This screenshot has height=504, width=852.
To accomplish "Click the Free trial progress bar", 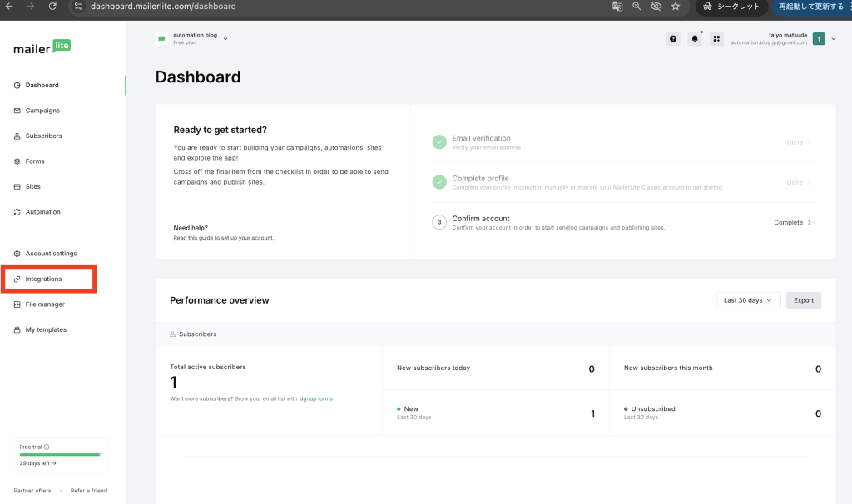I will 60,455.
